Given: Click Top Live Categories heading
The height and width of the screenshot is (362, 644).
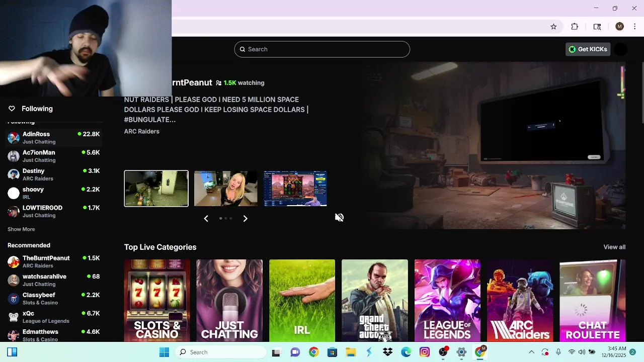Looking at the screenshot, I should tap(160, 247).
